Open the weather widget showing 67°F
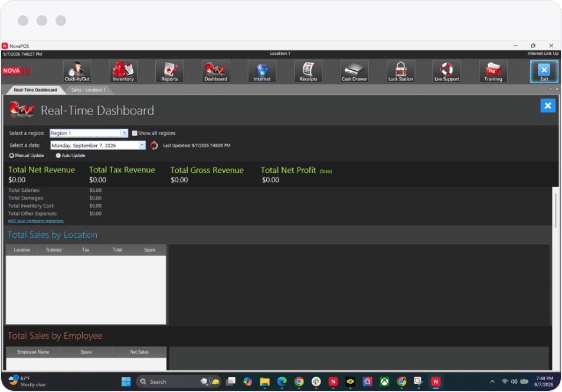The image size is (562, 392). [28, 382]
